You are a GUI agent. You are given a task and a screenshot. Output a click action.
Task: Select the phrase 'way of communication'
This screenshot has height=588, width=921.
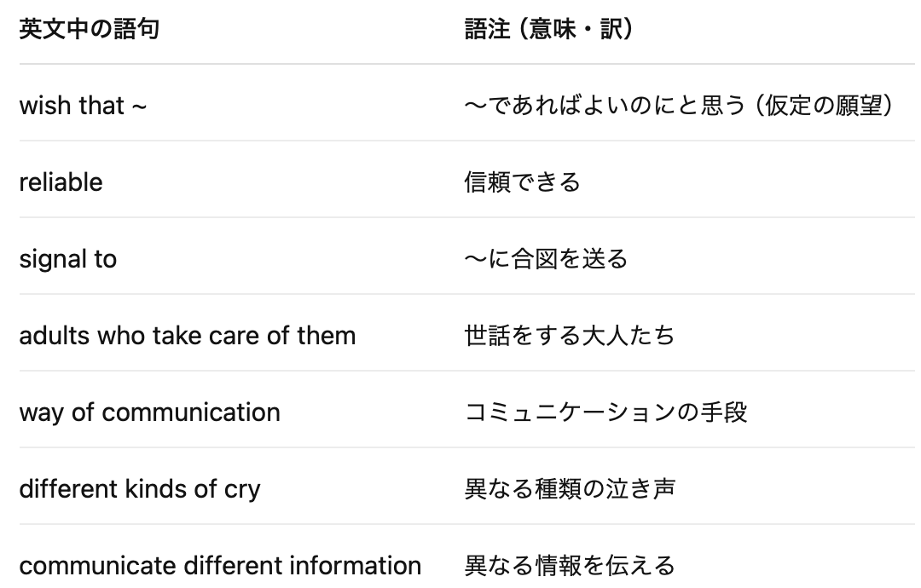(x=150, y=413)
